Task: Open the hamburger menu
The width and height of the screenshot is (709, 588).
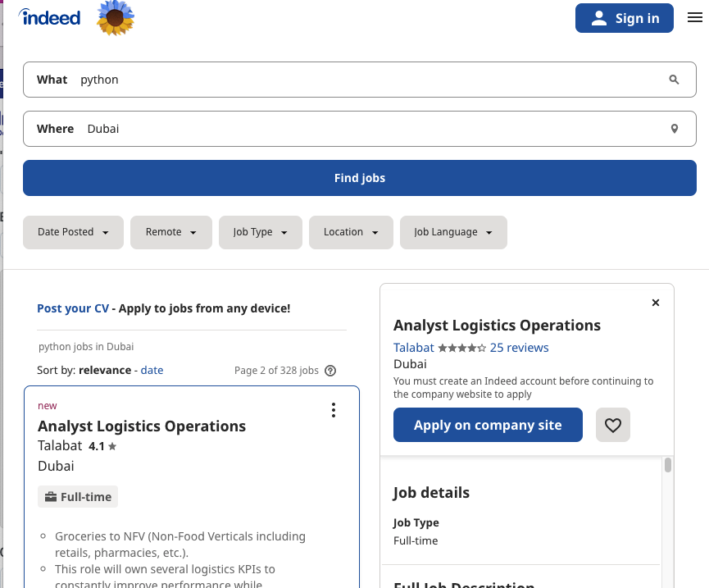Action: click(694, 18)
